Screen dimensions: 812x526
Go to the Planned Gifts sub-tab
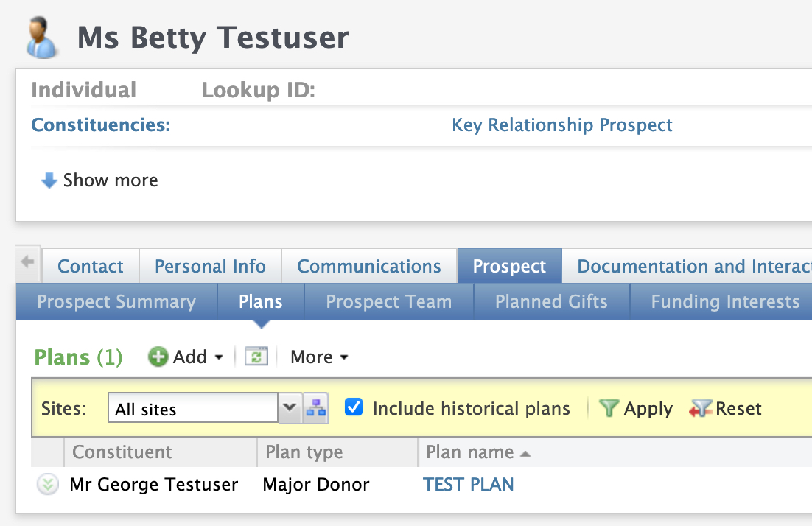click(551, 302)
